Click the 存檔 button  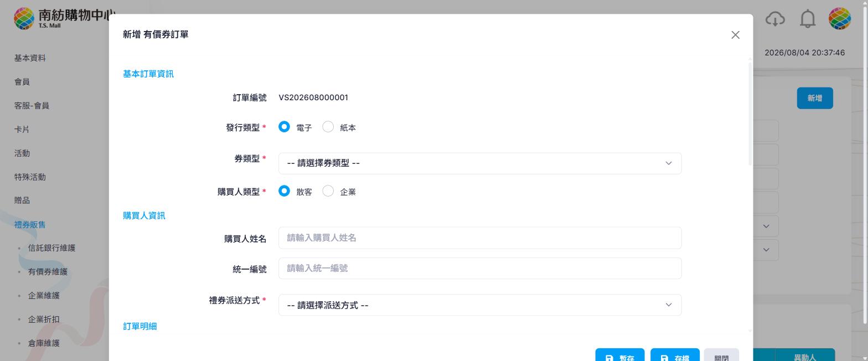[x=675, y=355]
